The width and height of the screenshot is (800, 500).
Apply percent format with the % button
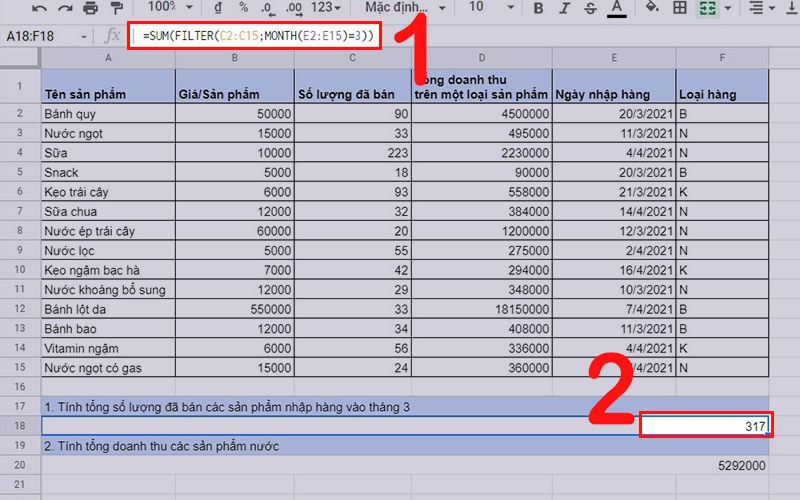[x=245, y=8]
